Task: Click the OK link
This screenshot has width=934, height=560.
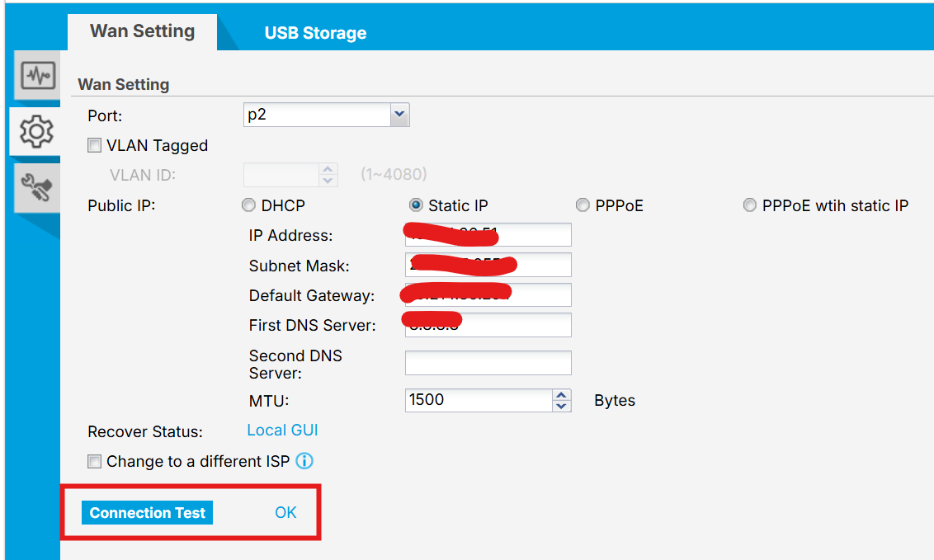Action: click(285, 512)
